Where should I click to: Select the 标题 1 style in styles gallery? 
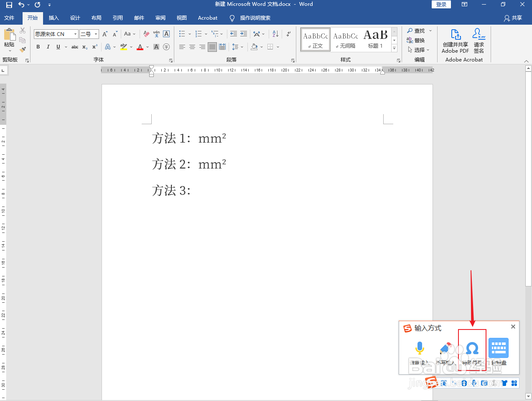coord(375,39)
